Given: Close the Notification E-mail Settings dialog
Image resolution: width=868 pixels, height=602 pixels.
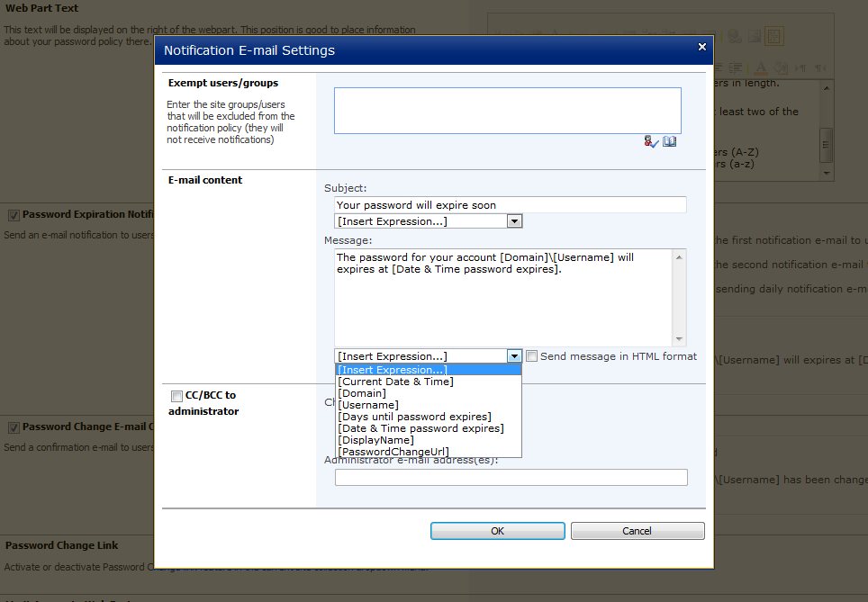Looking at the screenshot, I should click(x=702, y=47).
